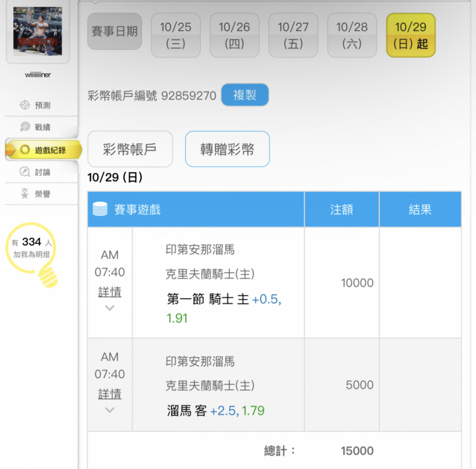The height and width of the screenshot is (469, 476).
Task: Click the 榮譽 medal icon in sidebar
Action: (x=25, y=194)
